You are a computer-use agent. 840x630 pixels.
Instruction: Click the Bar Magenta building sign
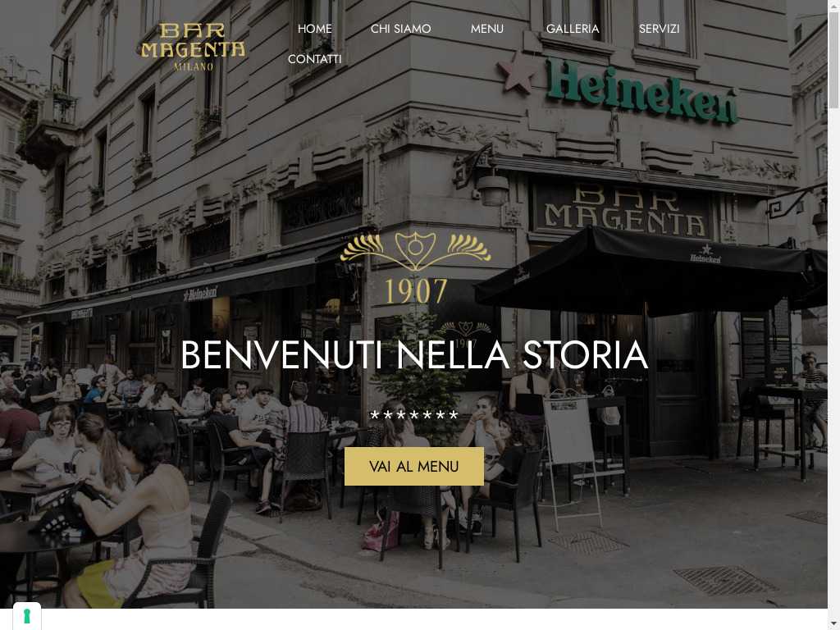click(623, 211)
